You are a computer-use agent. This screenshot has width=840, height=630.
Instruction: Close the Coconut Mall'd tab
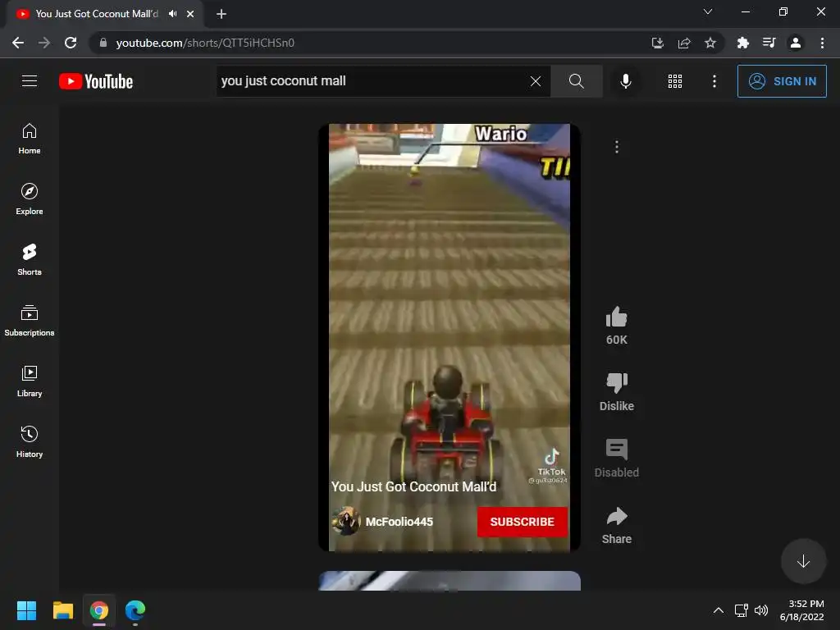[x=190, y=14]
